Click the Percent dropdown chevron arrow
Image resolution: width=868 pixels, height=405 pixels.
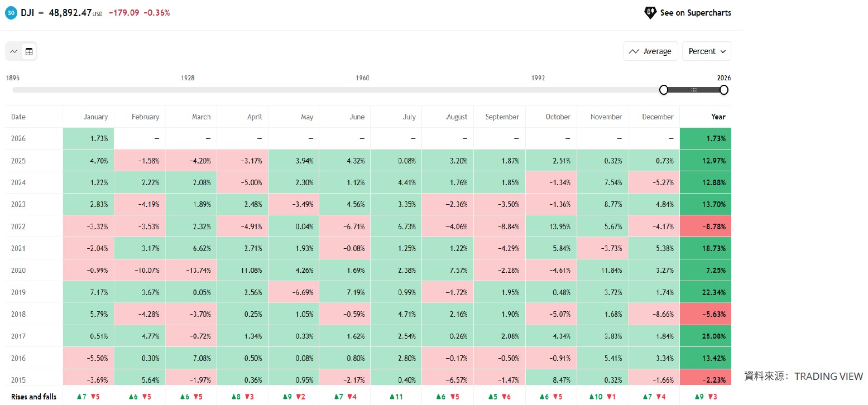723,51
